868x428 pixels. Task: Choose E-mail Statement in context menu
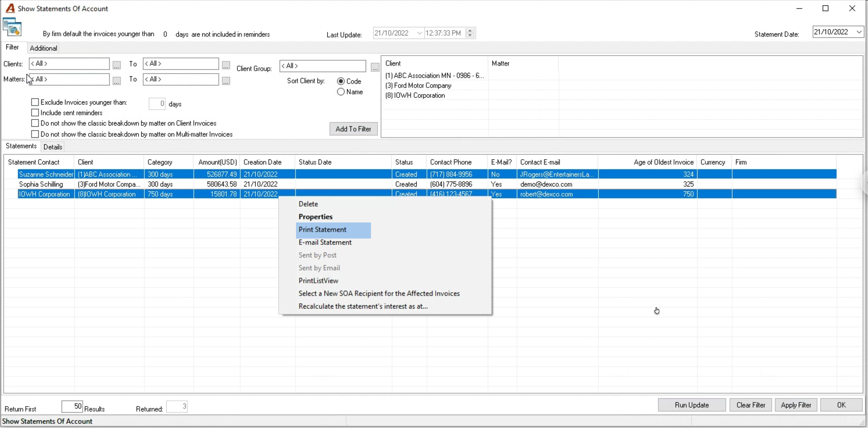coord(325,243)
